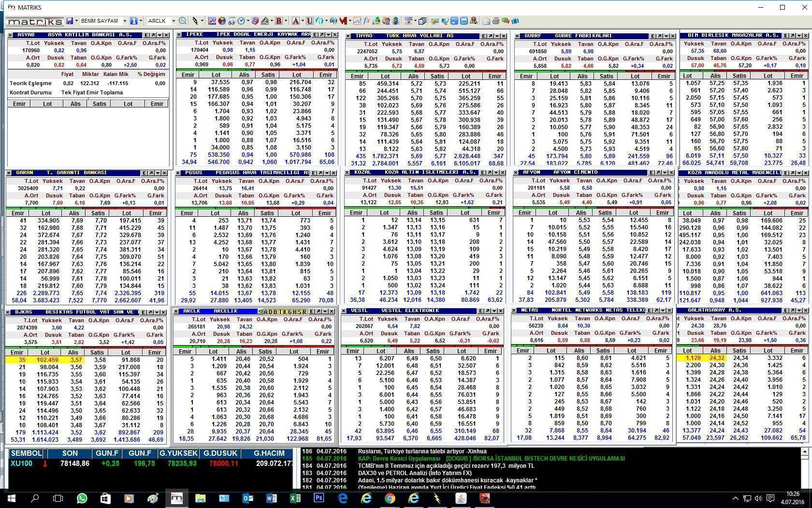812x508 pixels.
Task: Click the blue suitcase portfolio icon
Action: tap(515, 21)
